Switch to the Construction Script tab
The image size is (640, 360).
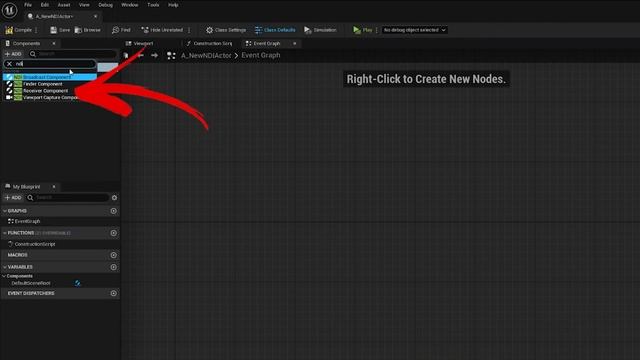[x=209, y=43]
